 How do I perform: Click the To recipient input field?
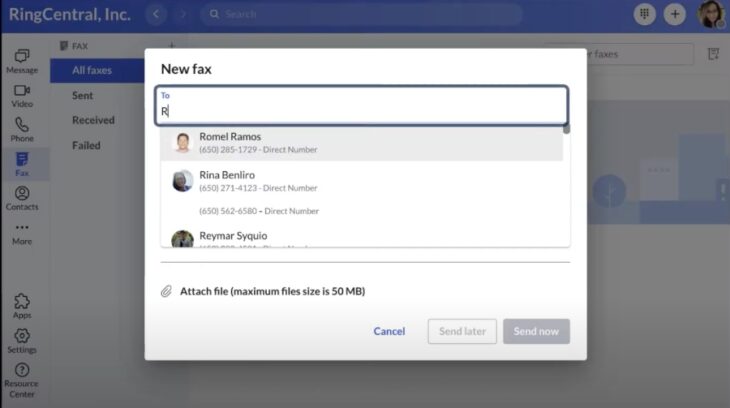pyautogui.click(x=362, y=110)
